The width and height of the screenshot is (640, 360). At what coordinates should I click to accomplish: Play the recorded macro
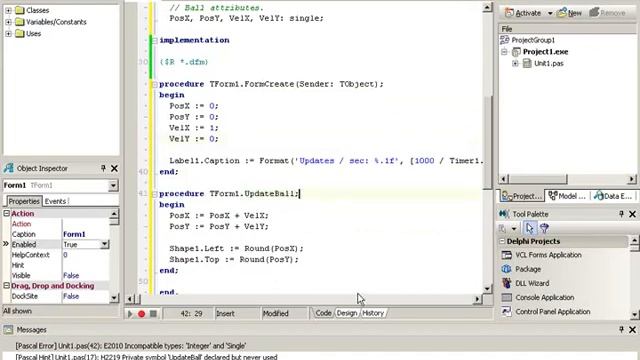[x=130, y=314]
